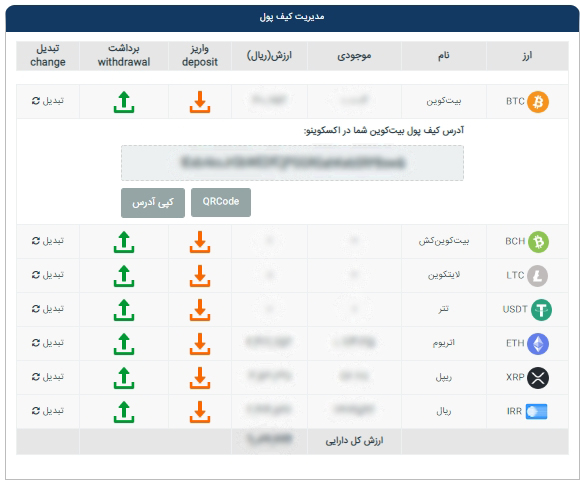
Task: Click the موجودی balance column header
Action: 354,56
